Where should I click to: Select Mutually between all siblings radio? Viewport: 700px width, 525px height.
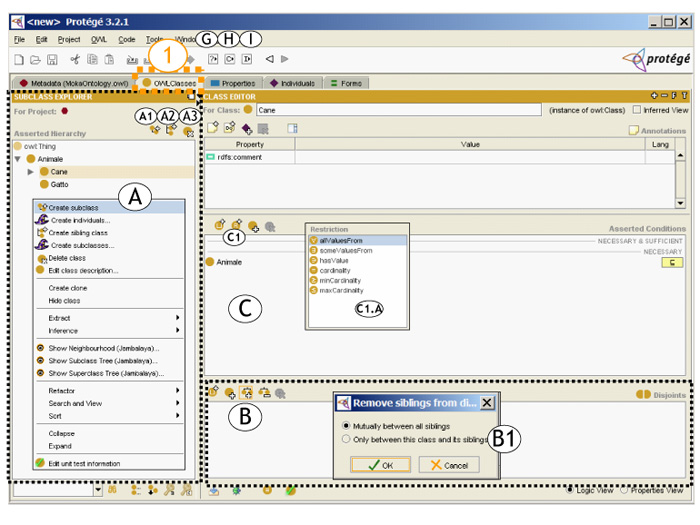click(x=346, y=425)
